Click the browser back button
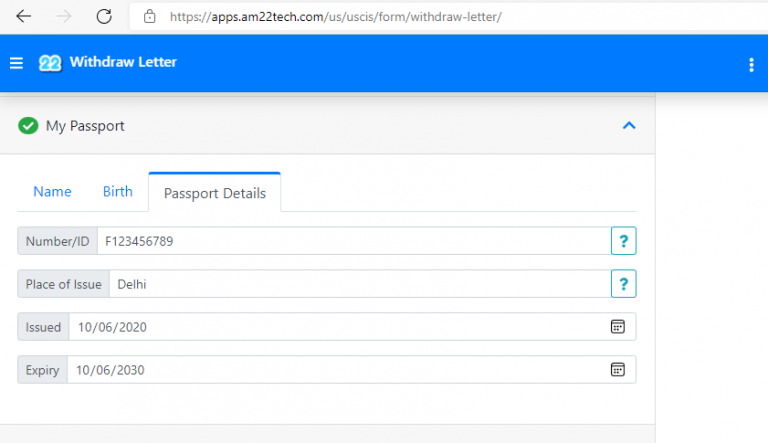Image resolution: width=768 pixels, height=443 pixels. coord(23,16)
